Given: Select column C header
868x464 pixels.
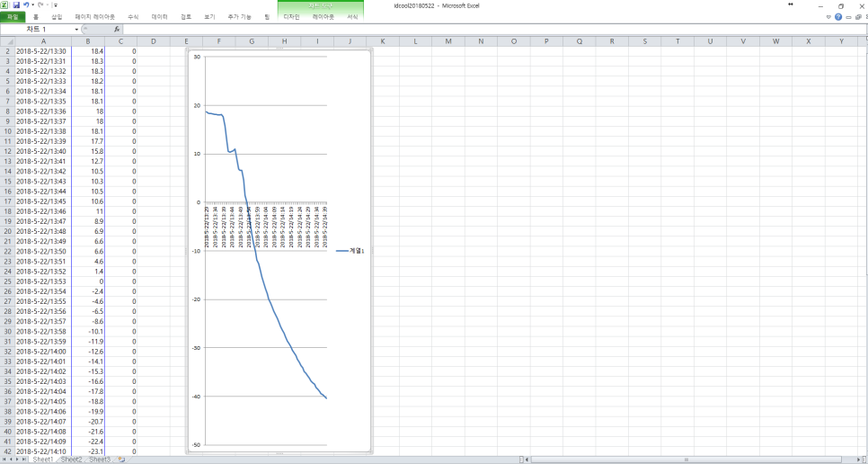Looking at the screenshot, I should click(x=120, y=41).
